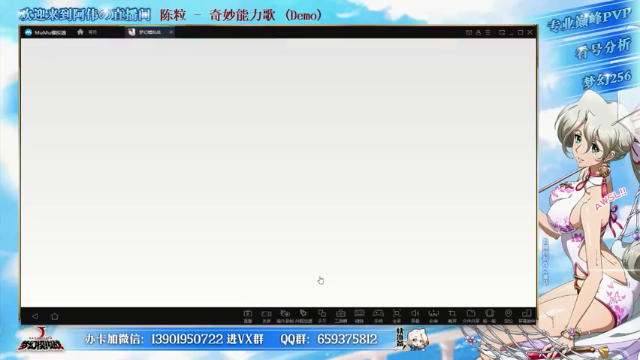Open the user account icon in title bar
The height and width of the screenshot is (360, 640).
pos(478,32)
